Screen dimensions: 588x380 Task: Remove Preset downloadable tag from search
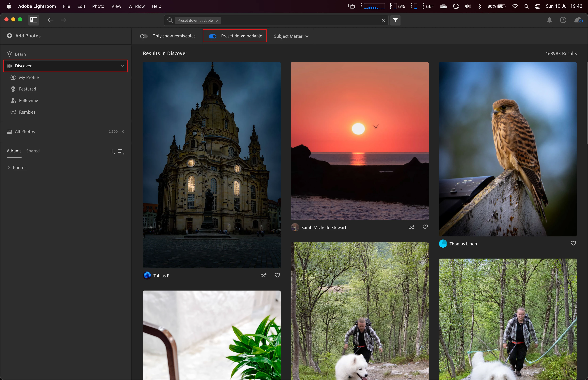pos(217,21)
